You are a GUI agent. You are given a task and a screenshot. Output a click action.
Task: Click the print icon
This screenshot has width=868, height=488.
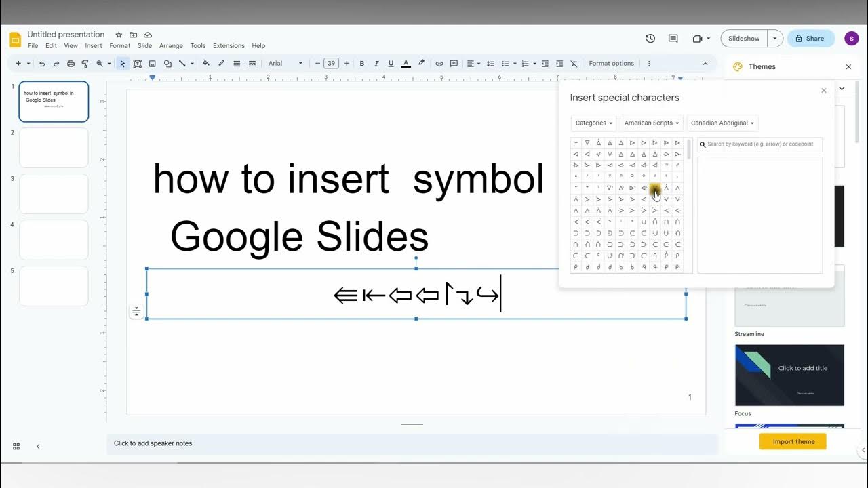(x=71, y=64)
